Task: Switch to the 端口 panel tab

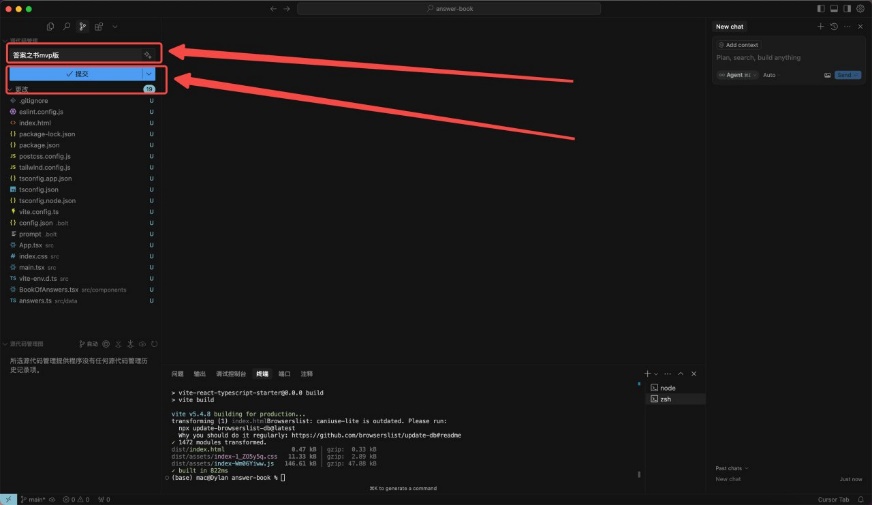Action: pos(285,373)
